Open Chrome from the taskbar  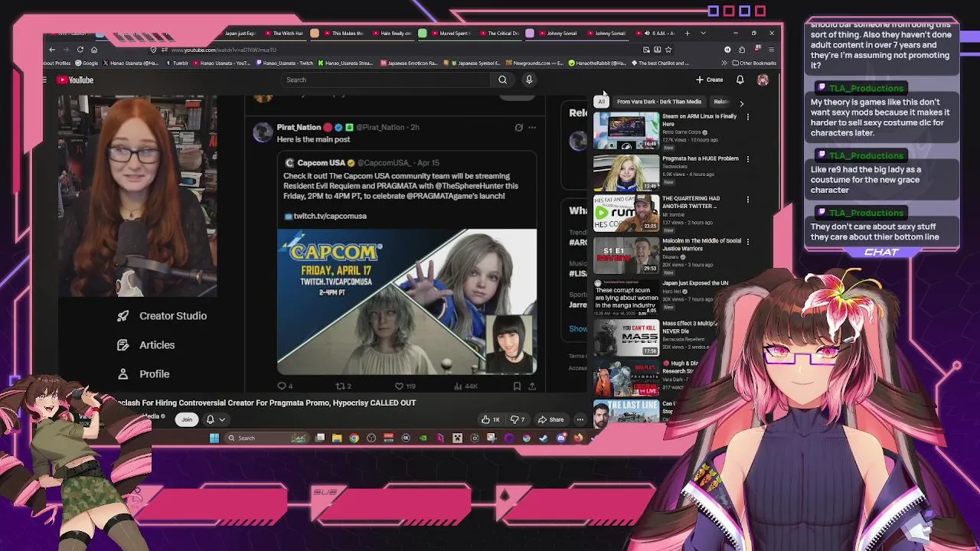tap(354, 438)
